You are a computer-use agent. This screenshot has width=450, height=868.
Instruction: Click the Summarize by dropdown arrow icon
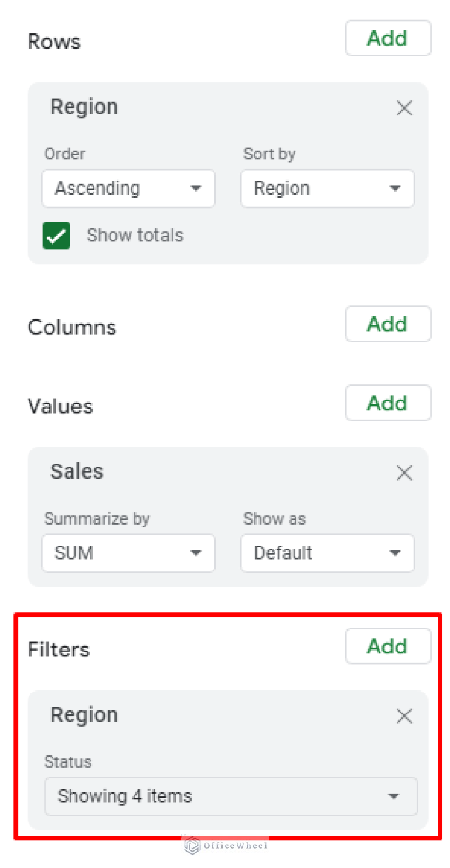tap(196, 553)
